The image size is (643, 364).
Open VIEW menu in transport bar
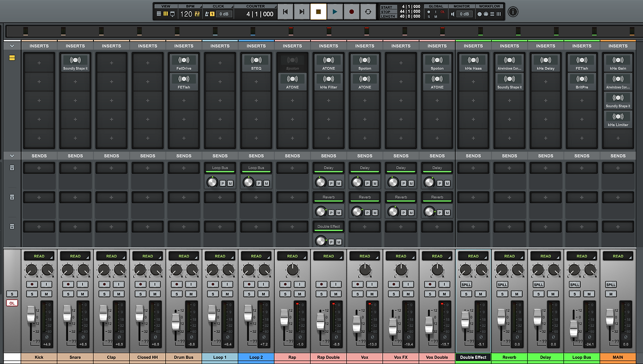pyautogui.click(x=166, y=7)
